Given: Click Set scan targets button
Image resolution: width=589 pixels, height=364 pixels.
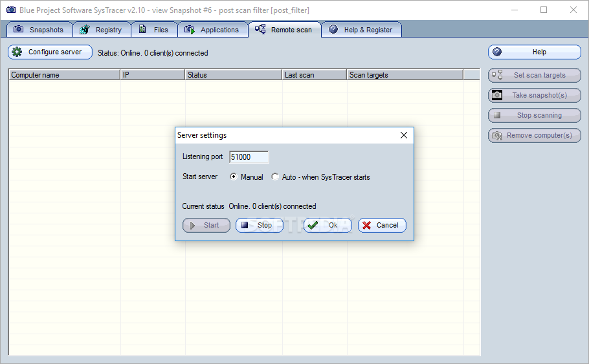Looking at the screenshot, I should (x=535, y=75).
